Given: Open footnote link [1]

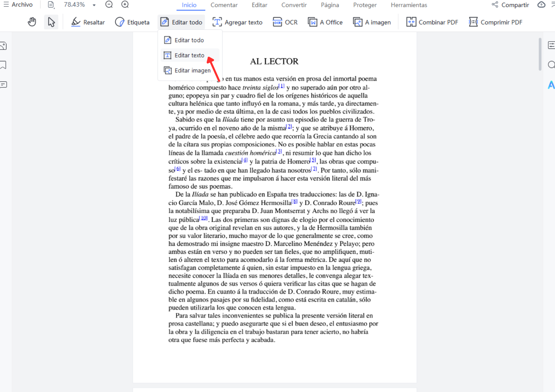Looking at the screenshot, I should pyautogui.click(x=282, y=86).
